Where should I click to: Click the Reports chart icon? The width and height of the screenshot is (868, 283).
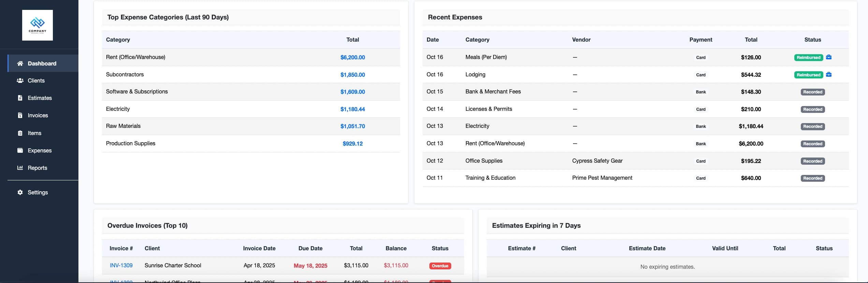coord(20,168)
